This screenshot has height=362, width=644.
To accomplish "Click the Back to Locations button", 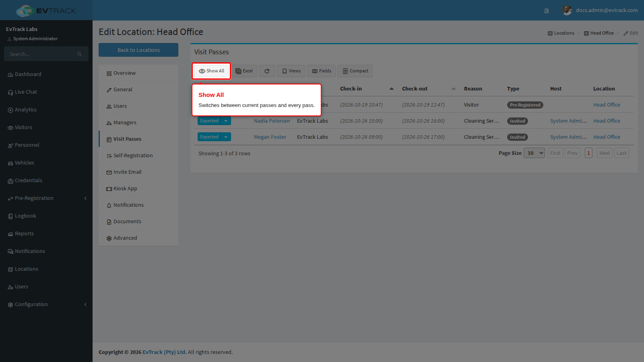I will point(138,50).
